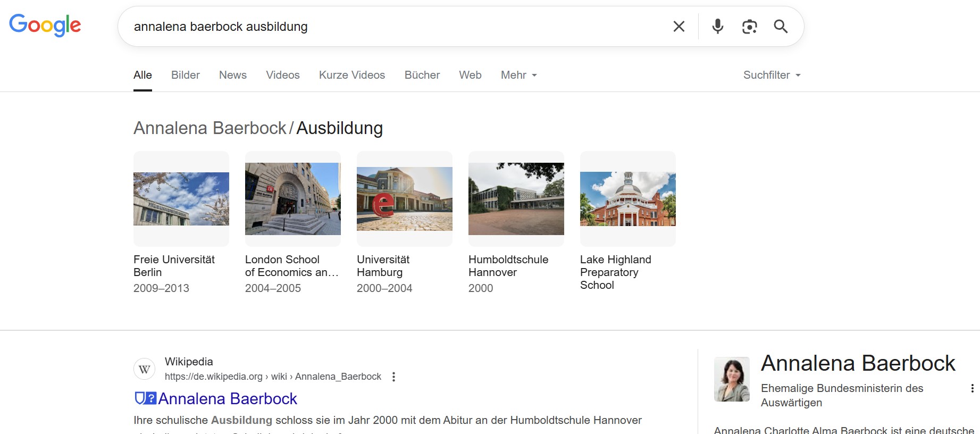The height and width of the screenshot is (434, 980).
Task: Open Freie Universität Berlin thumbnail image
Action: point(181,199)
